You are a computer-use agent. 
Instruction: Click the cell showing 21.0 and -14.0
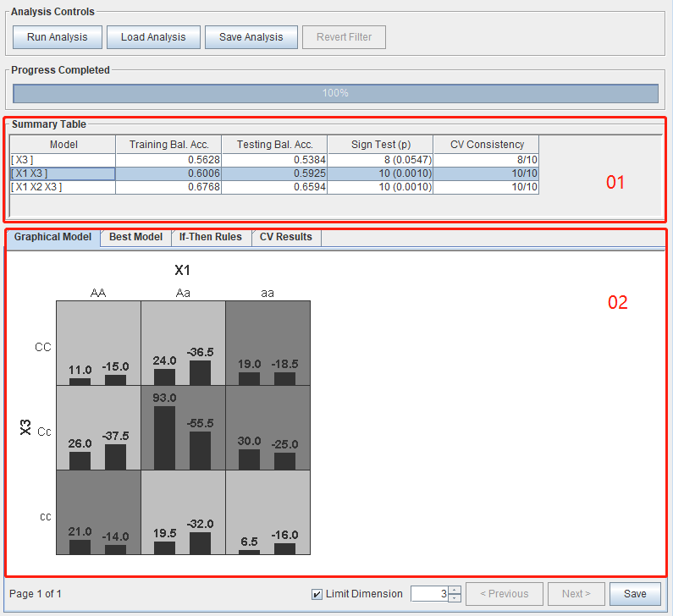pos(98,512)
